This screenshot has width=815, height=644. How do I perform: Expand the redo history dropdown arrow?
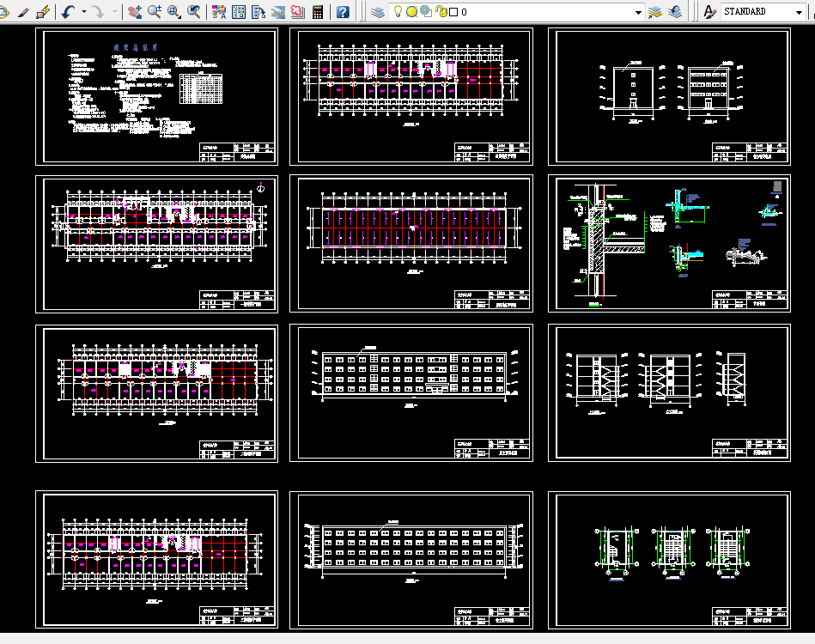click(114, 11)
